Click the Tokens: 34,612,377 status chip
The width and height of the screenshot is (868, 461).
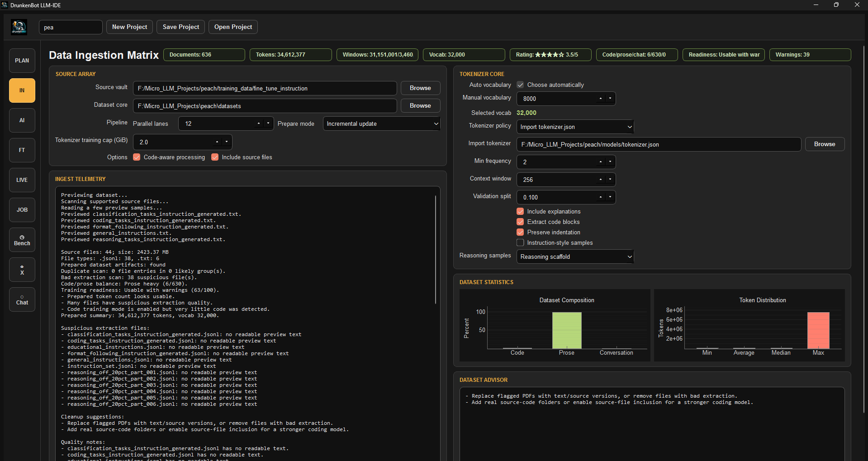(x=291, y=55)
